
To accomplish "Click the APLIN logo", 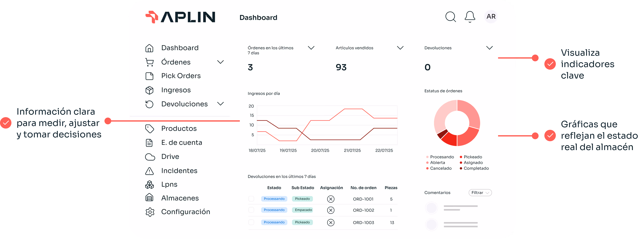I will 180,17.
